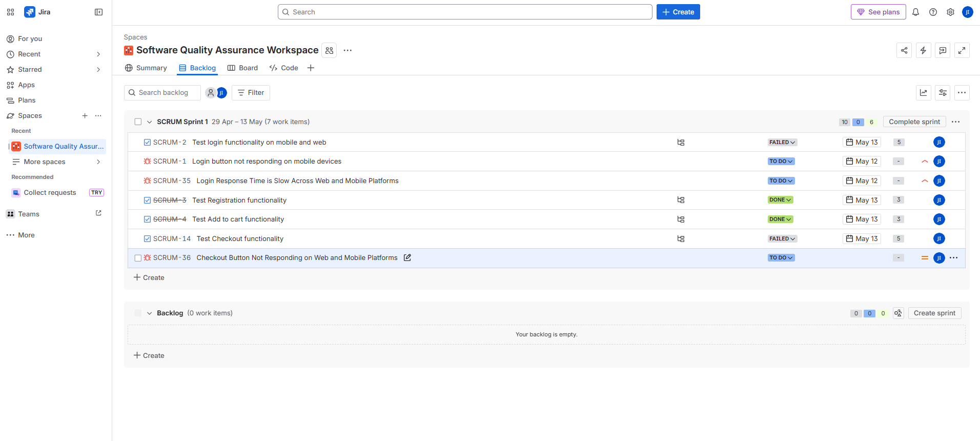Viewport: 980px width, 441px height.
Task: Open the team members icon beside space title
Action: (329, 50)
